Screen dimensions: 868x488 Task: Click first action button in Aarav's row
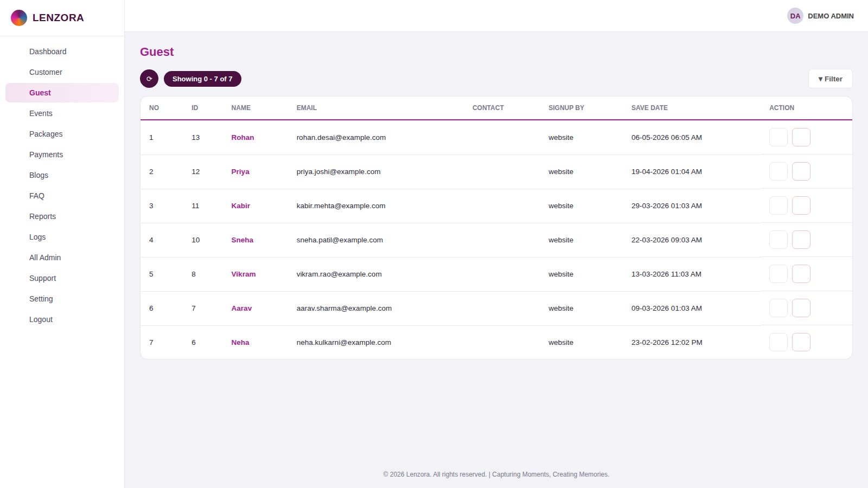click(x=778, y=308)
